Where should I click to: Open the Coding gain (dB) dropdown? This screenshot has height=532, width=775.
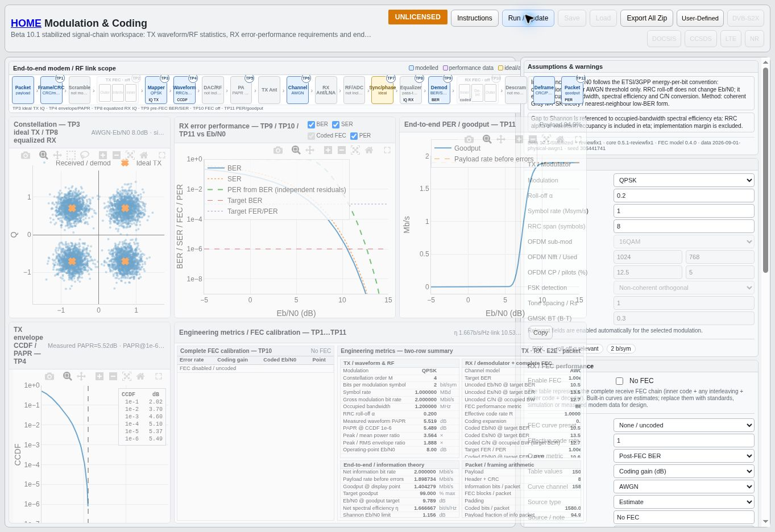point(684,471)
